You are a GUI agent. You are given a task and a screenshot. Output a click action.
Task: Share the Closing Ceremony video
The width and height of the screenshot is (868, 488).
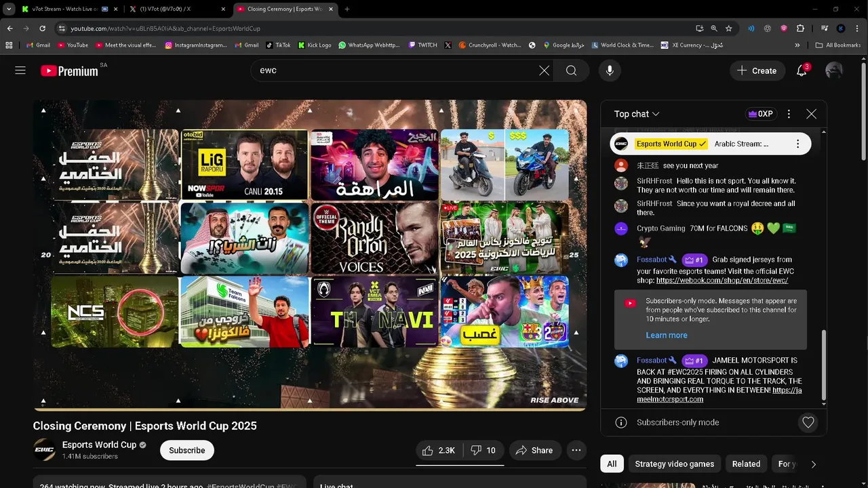[x=534, y=450]
